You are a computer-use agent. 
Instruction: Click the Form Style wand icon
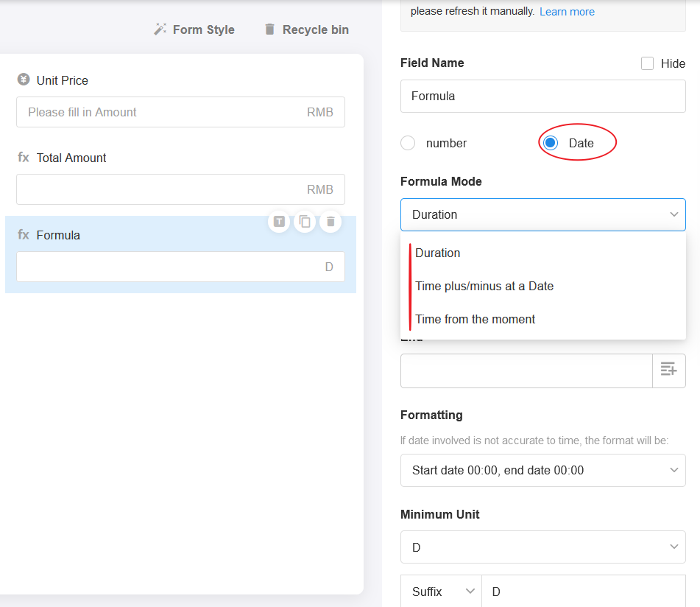[160, 29]
